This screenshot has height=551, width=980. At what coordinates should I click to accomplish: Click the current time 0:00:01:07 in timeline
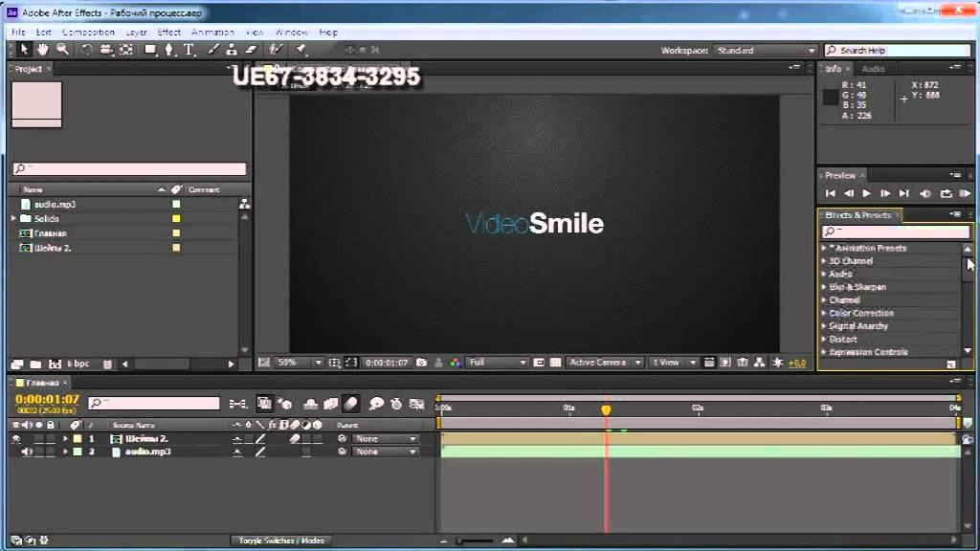click(x=48, y=399)
